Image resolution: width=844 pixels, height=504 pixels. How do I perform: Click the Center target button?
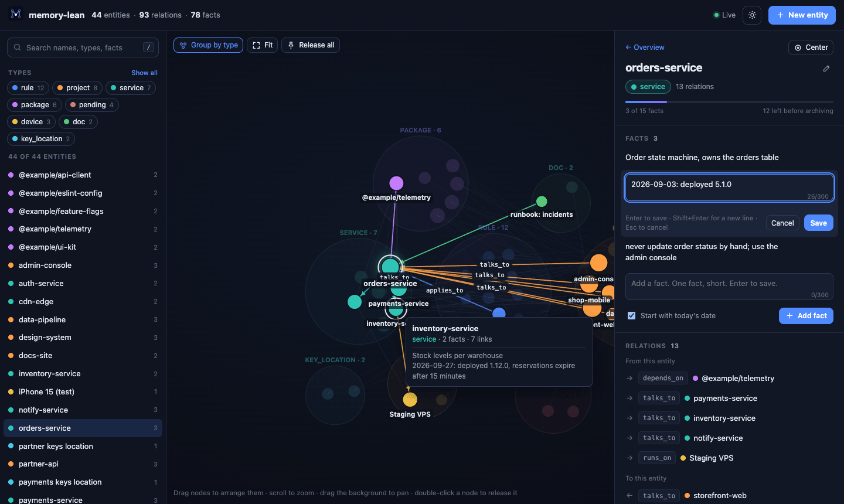point(811,47)
